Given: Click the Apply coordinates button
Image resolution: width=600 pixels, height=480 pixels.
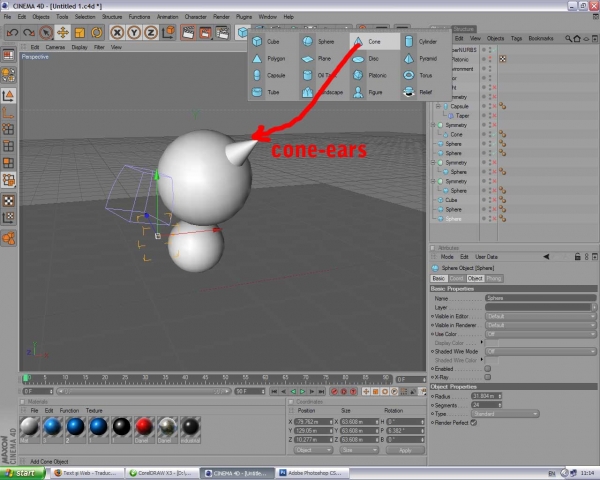Looking at the screenshot, I should coord(405,450).
